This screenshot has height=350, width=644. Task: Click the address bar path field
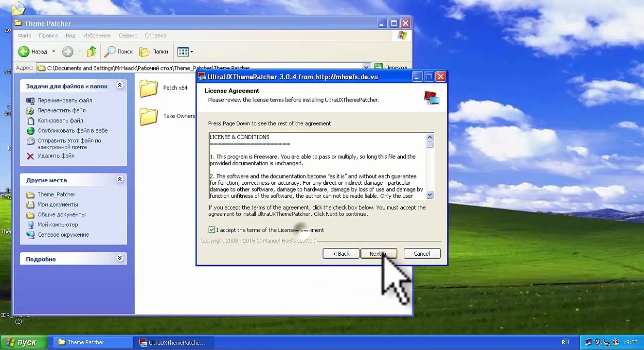pos(199,68)
